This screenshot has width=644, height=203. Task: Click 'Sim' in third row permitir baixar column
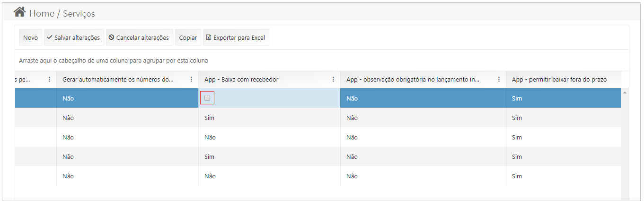click(x=517, y=137)
